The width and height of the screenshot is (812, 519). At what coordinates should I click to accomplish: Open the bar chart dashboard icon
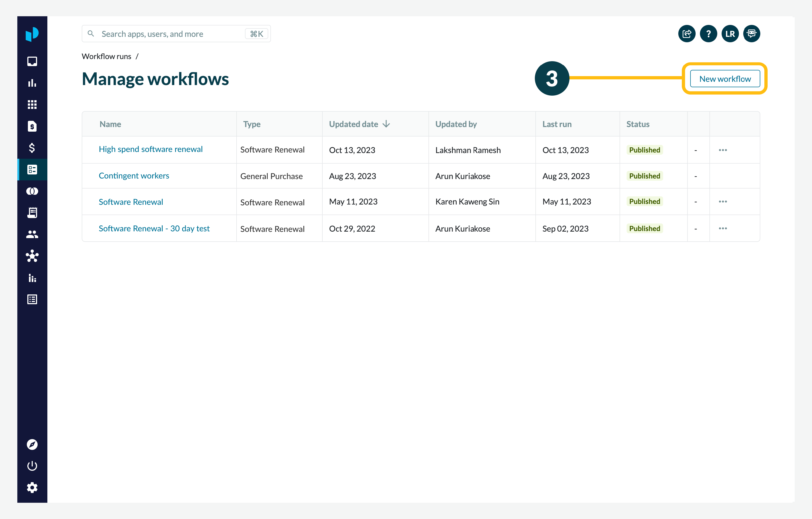(32, 83)
